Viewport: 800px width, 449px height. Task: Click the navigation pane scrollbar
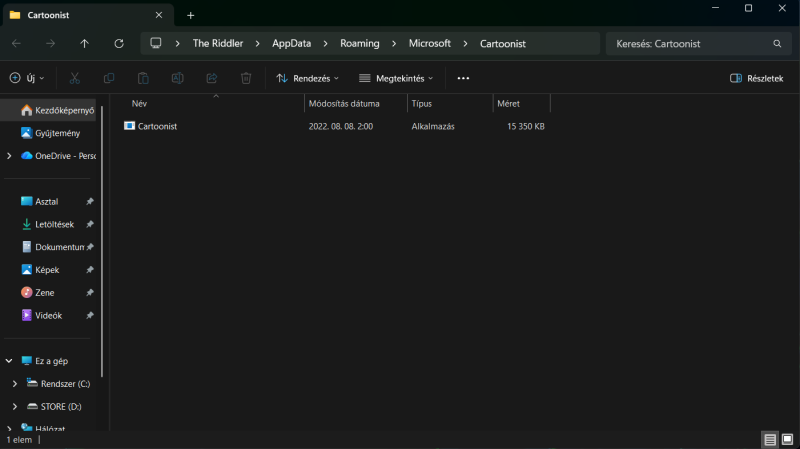point(102,241)
